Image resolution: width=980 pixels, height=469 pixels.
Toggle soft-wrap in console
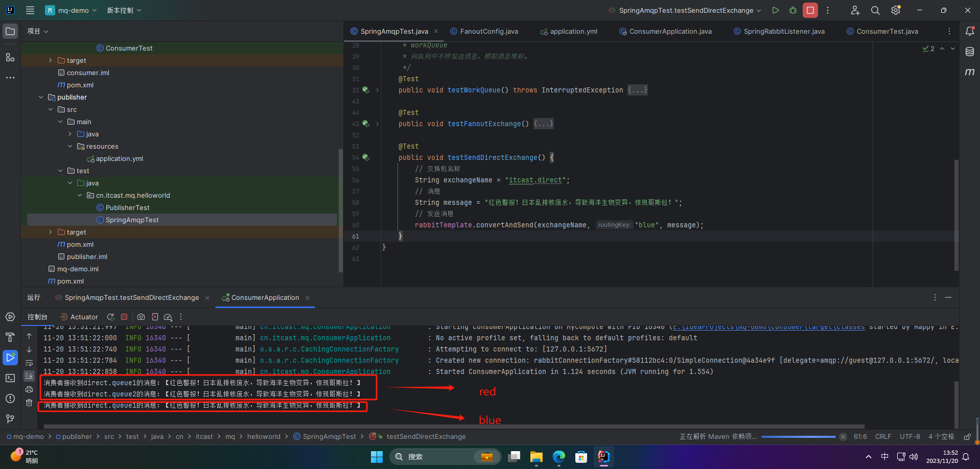pos(29,363)
